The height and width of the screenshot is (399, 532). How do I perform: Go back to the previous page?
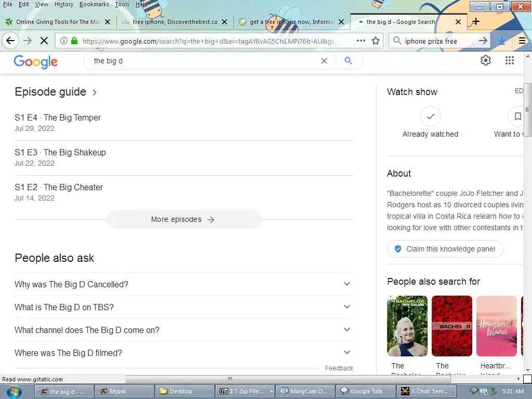pos(10,41)
